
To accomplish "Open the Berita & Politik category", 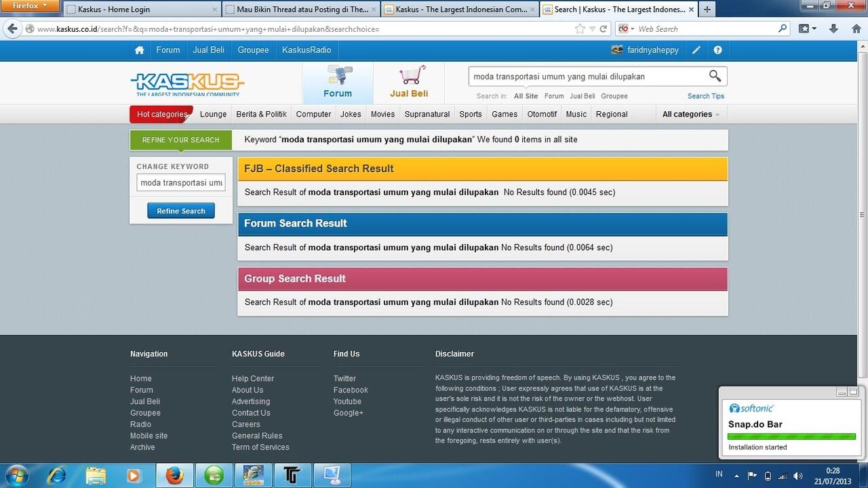I will tap(261, 115).
